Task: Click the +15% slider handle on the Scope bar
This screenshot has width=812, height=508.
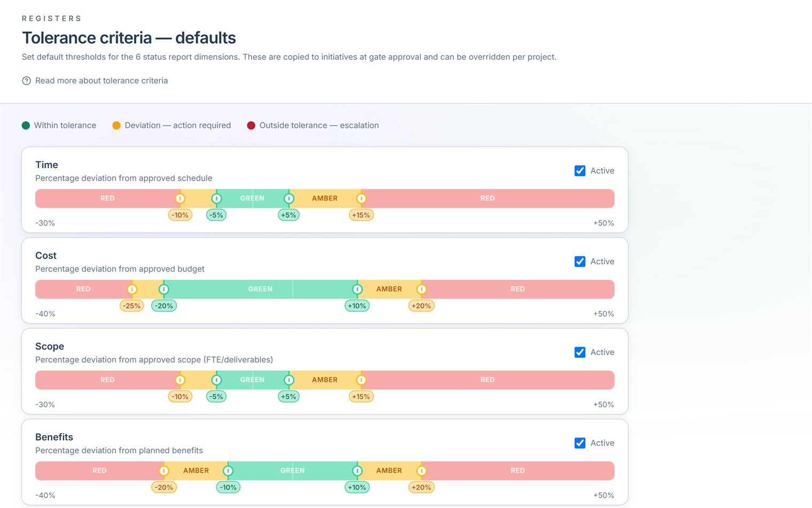Action: (361, 380)
